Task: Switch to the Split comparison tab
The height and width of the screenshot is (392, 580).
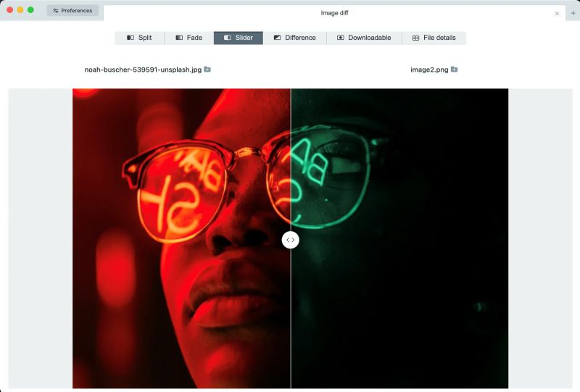Action: [139, 38]
